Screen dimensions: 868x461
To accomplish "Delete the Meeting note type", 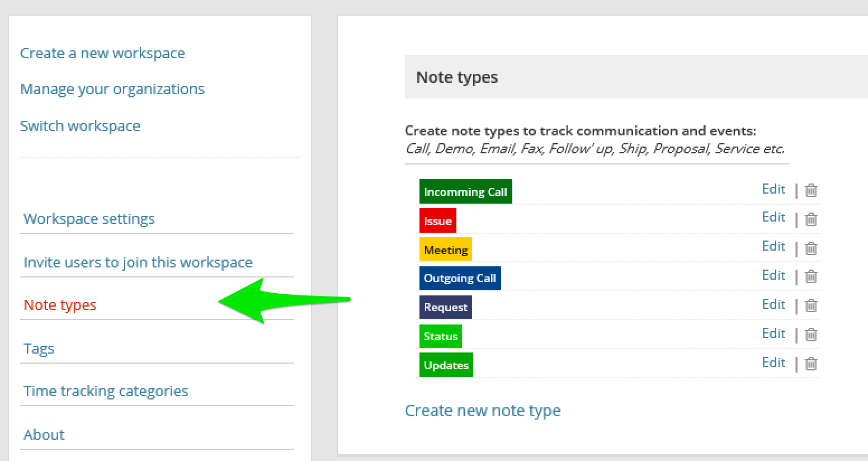I will pos(811,248).
